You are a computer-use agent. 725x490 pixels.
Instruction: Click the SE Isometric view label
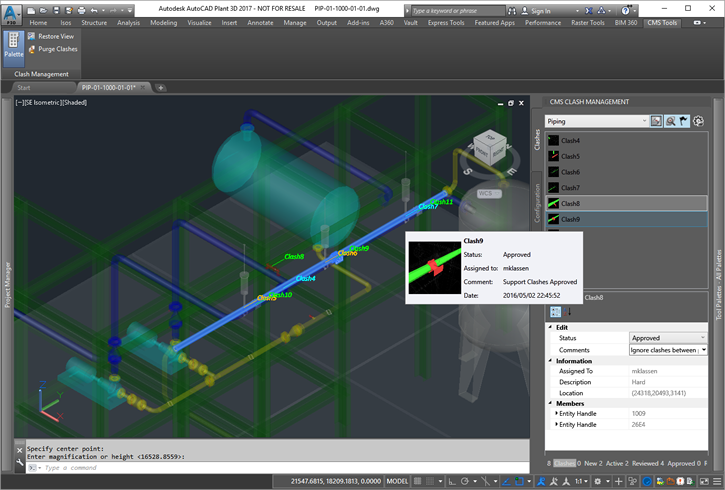click(43, 103)
